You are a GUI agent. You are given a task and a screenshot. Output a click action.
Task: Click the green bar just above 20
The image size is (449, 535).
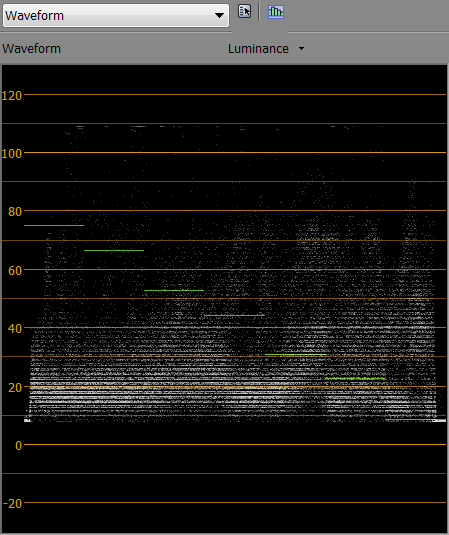pyautogui.click(x=355, y=378)
